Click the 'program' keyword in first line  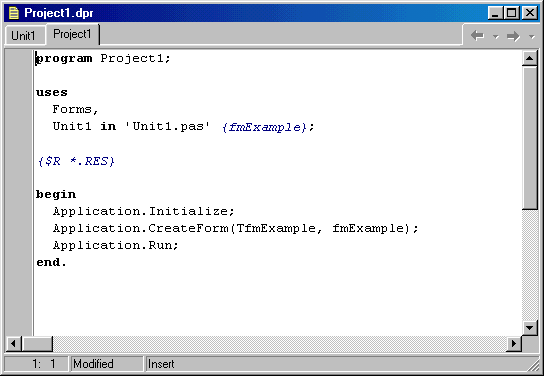(x=64, y=59)
